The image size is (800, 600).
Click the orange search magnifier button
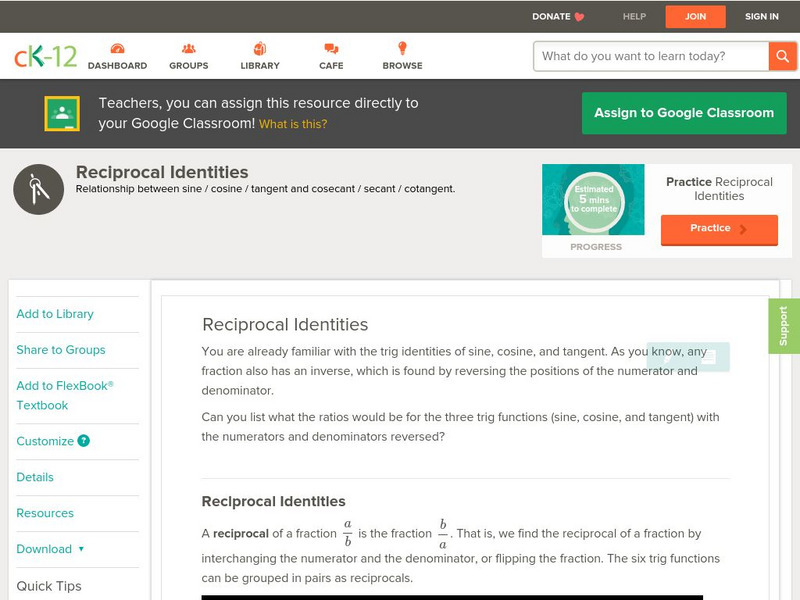[781, 56]
